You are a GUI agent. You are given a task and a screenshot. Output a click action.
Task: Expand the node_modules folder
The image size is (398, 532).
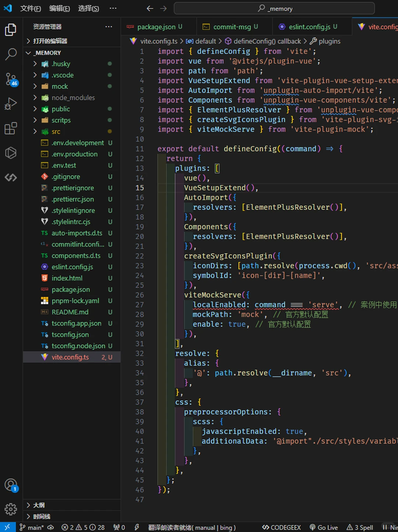pyautogui.click(x=72, y=98)
